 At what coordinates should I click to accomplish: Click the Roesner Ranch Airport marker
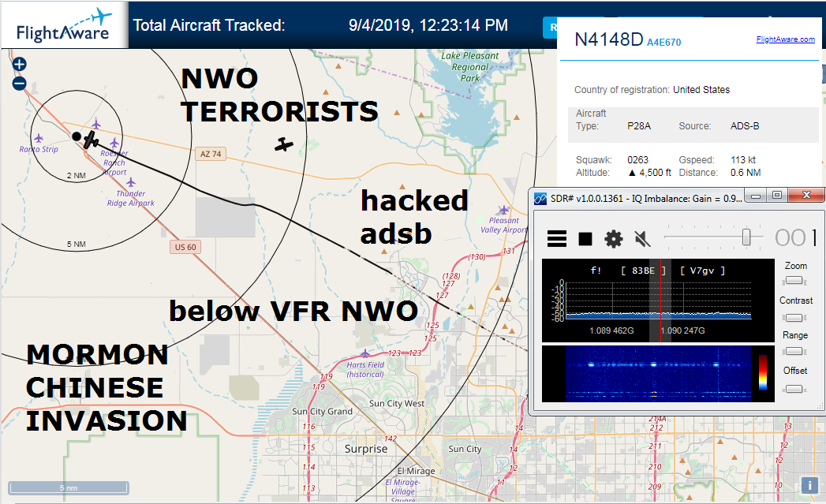(114, 144)
